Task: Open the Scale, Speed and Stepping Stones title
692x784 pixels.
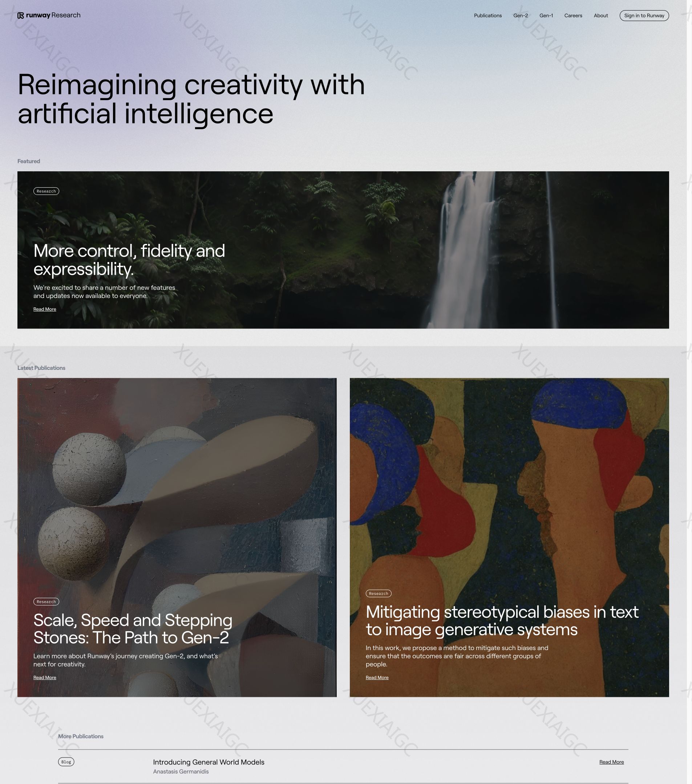Action: [x=133, y=629]
